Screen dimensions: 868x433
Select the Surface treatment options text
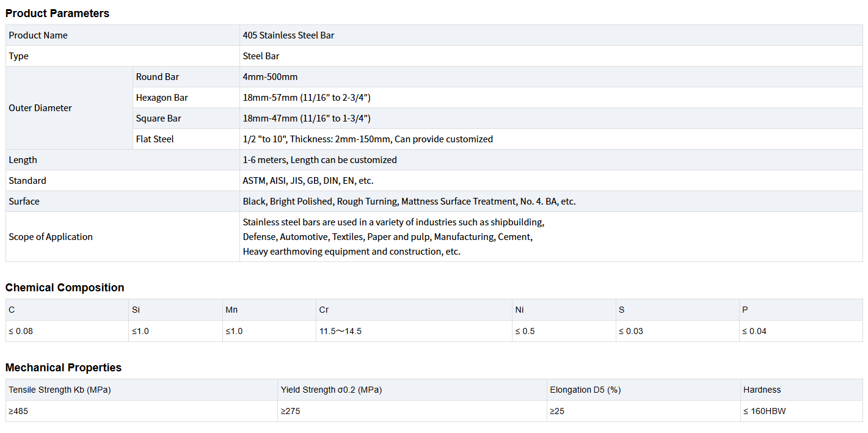pyautogui.click(x=409, y=202)
